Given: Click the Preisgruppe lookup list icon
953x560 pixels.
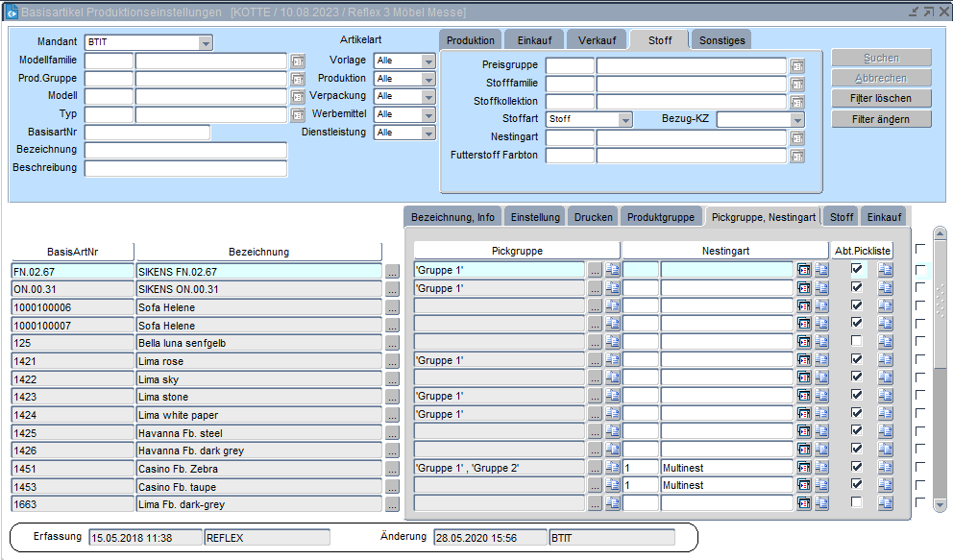Looking at the screenshot, I should click(x=796, y=66).
